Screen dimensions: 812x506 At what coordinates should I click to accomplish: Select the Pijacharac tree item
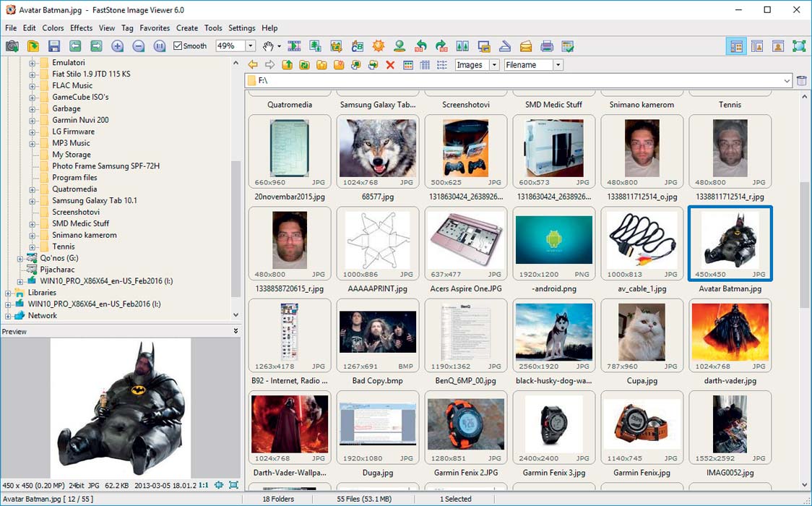tap(57, 270)
